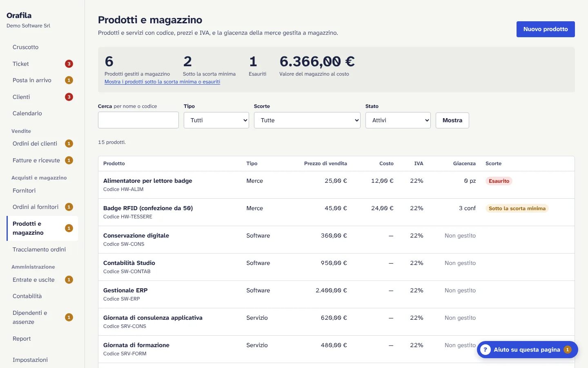Click the code HW-TESSERE text
This screenshot has height=368, width=588.
pyautogui.click(x=136, y=217)
